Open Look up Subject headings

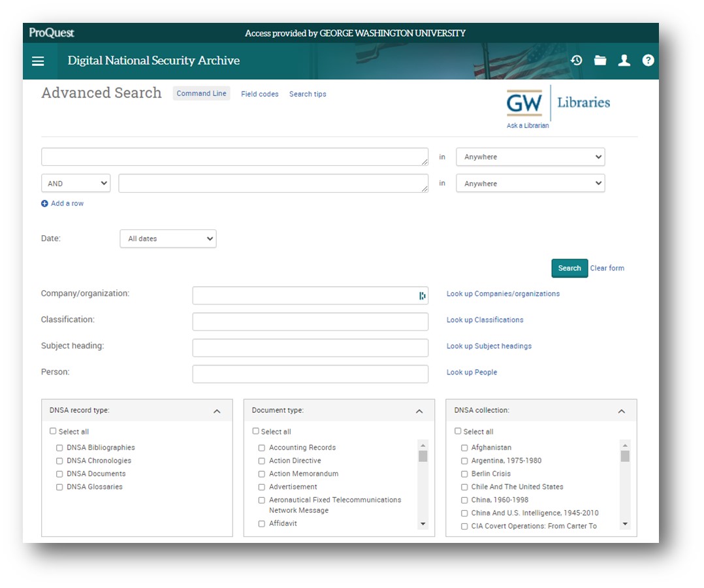pos(489,346)
